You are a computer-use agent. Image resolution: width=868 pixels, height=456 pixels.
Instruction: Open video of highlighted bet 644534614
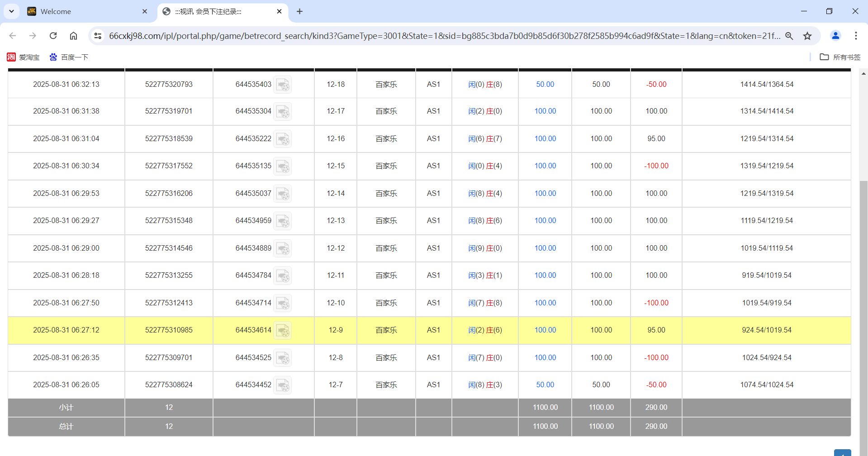283,330
